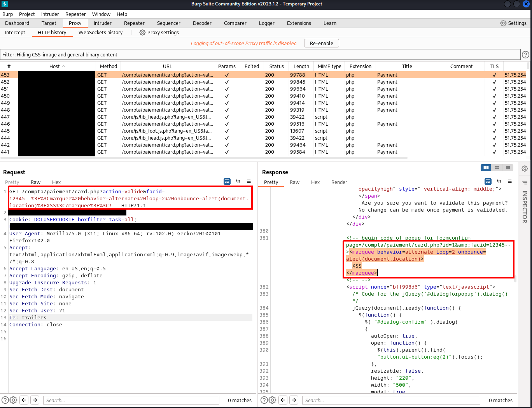Select history row 447
532x408 pixels.
tap(263, 117)
